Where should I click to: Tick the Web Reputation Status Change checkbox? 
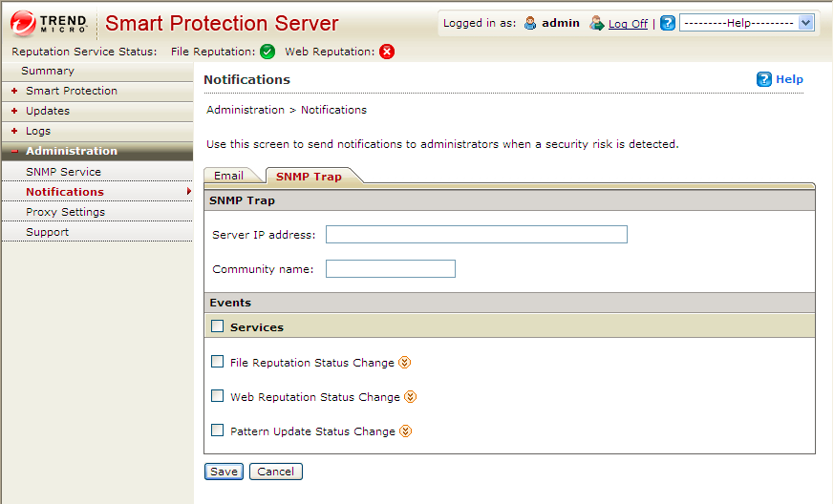pos(218,396)
